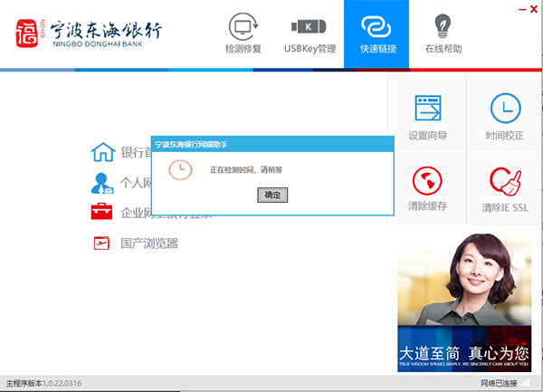Open the 在线帮助 online help tab
The image size is (543, 392).
[x=443, y=33]
